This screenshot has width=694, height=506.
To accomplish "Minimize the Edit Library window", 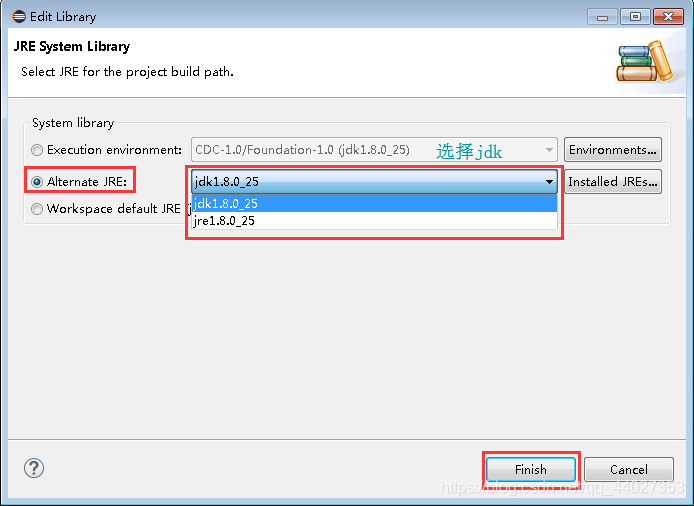I will click(x=602, y=17).
